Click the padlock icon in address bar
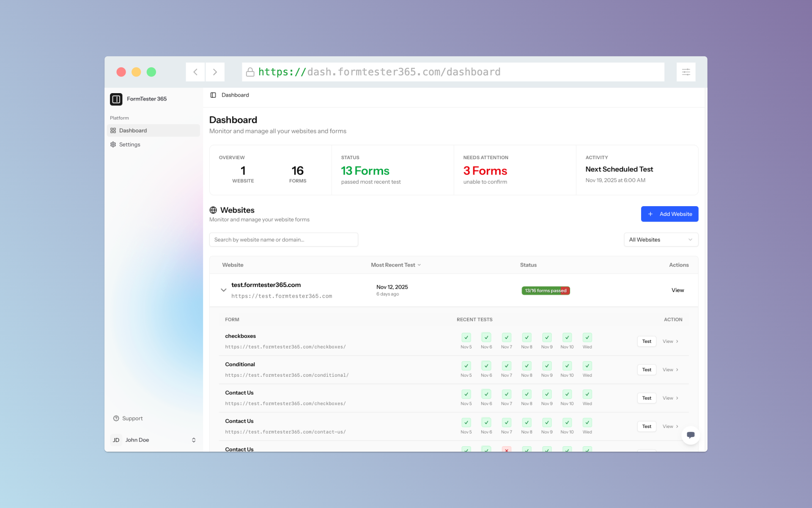This screenshot has height=508, width=812. point(250,72)
